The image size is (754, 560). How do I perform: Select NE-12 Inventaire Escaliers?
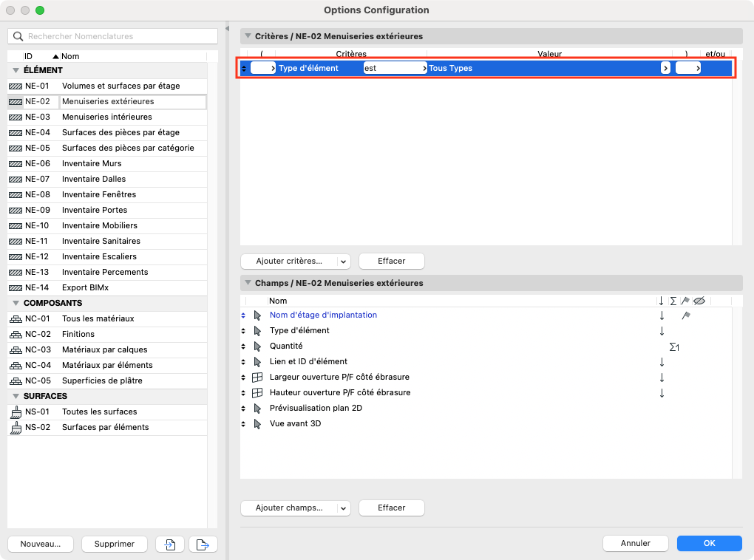click(108, 256)
